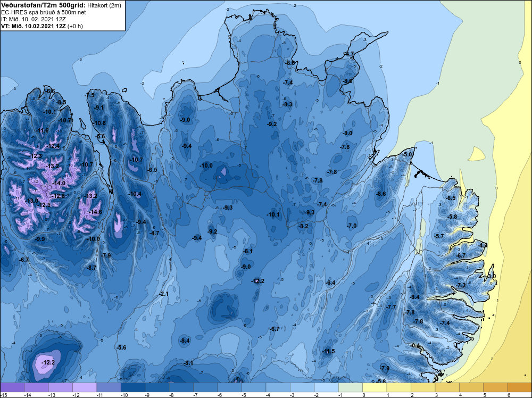Click the -12.8 temperature label
This screenshot has height=398, width=532.
(x=58, y=196)
